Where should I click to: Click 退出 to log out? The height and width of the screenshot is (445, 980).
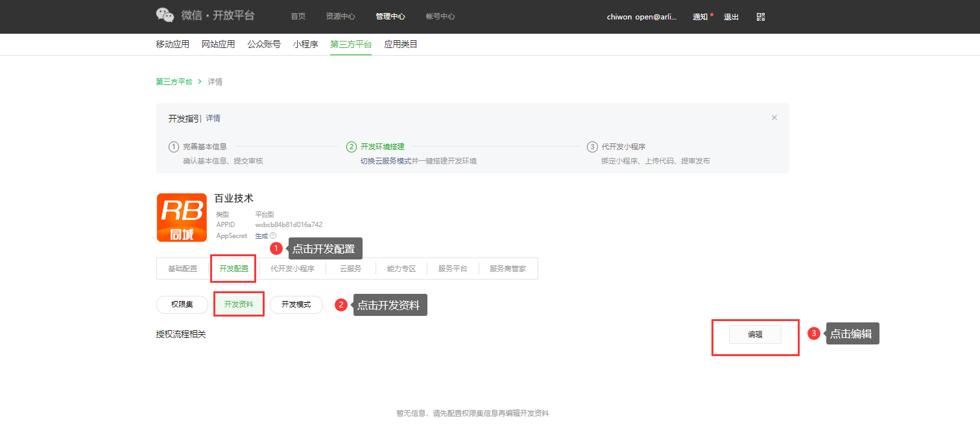pos(731,17)
